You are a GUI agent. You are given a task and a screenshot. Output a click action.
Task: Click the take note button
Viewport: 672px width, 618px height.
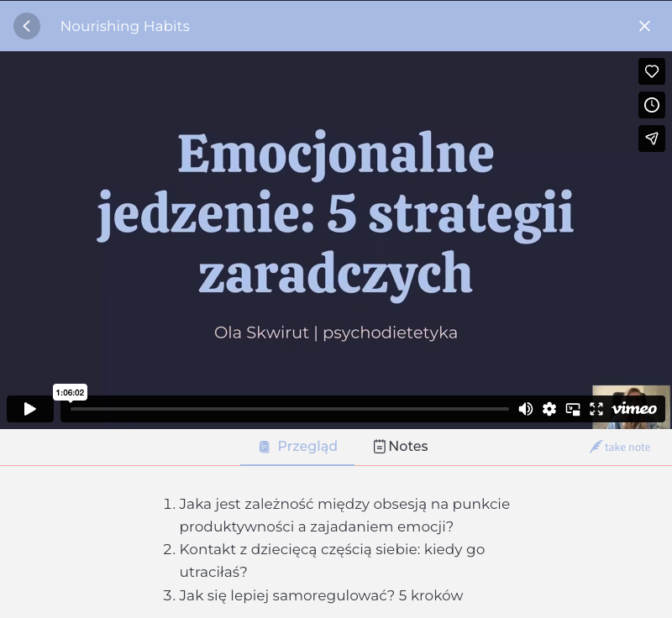(x=620, y=447)
